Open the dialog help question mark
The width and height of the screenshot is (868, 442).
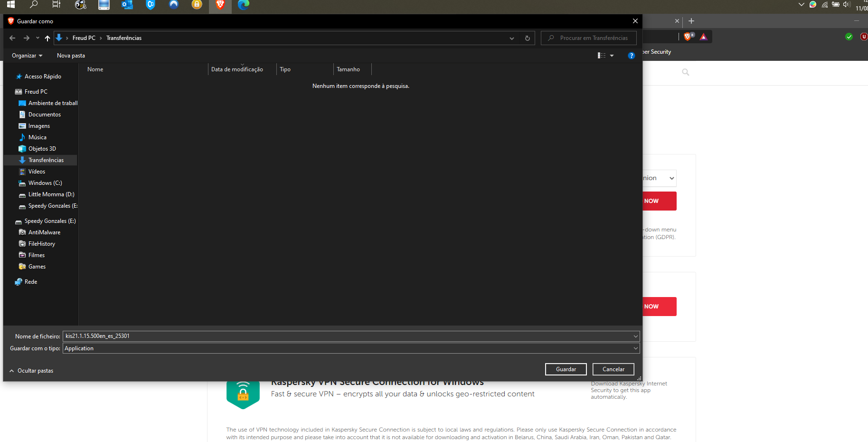pyautogui.click(x=631, y=56)
